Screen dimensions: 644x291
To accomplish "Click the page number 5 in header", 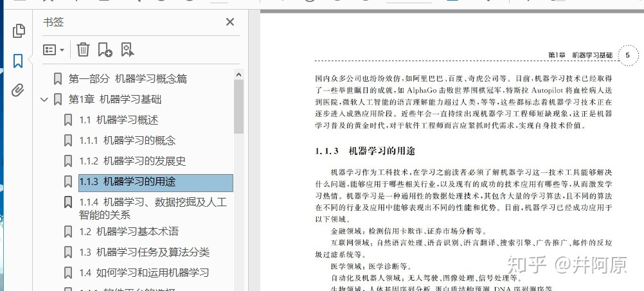I will click(x=627, y=55).
